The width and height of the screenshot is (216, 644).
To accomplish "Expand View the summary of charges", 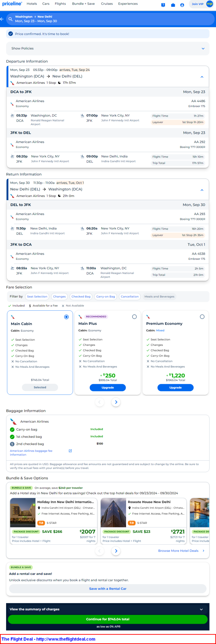I will tap(108, 609).
